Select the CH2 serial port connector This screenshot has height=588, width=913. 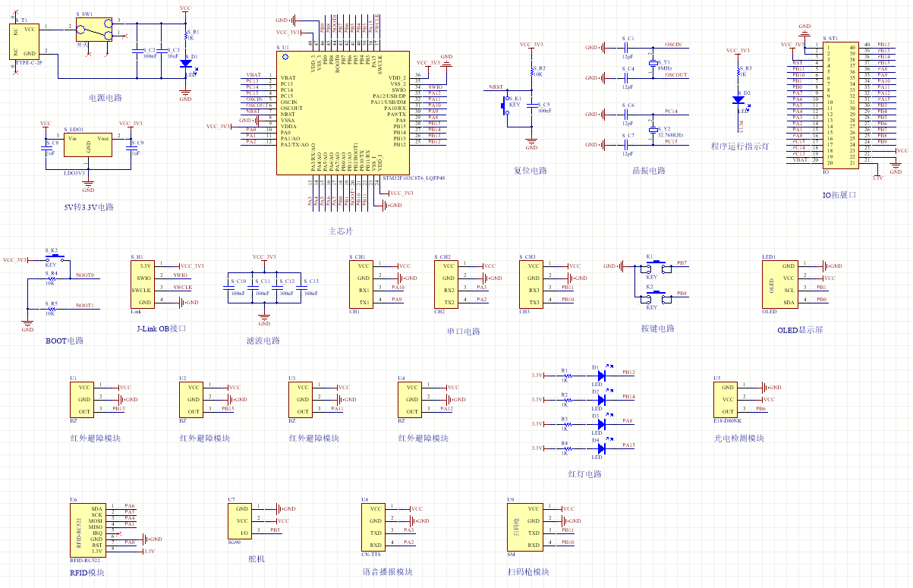tap(445, 285)
